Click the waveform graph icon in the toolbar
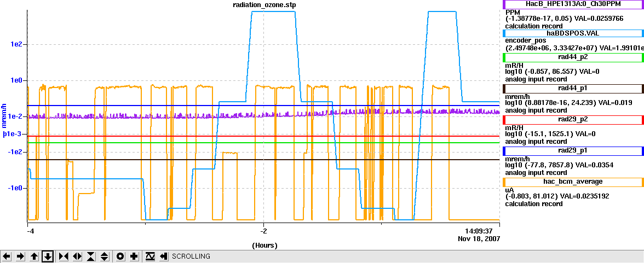This screenshot has height=263, width=644. [x=150, y=256]
